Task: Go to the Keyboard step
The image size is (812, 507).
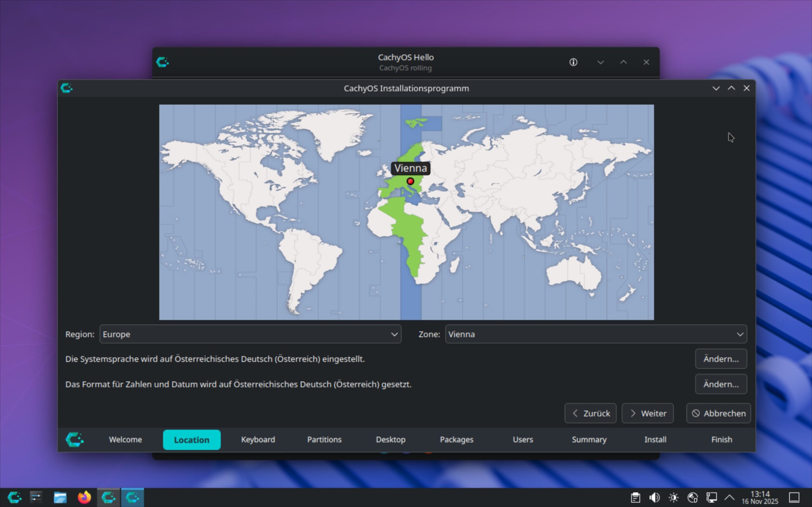Action: pos(258,439)
